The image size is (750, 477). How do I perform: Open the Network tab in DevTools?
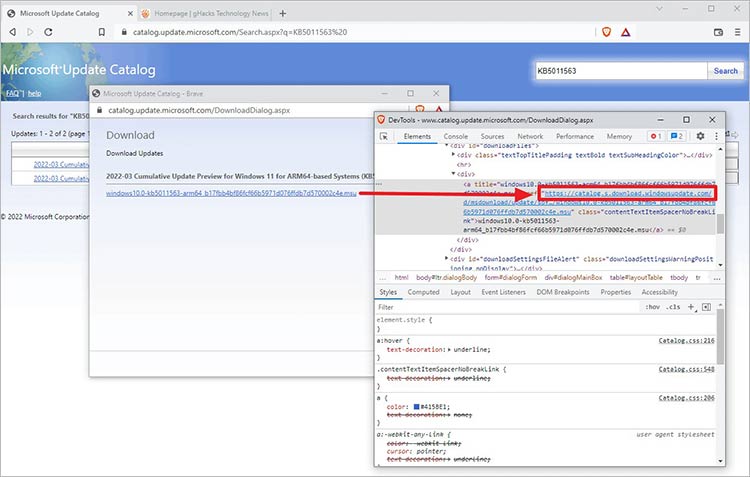tap(530, 136)
